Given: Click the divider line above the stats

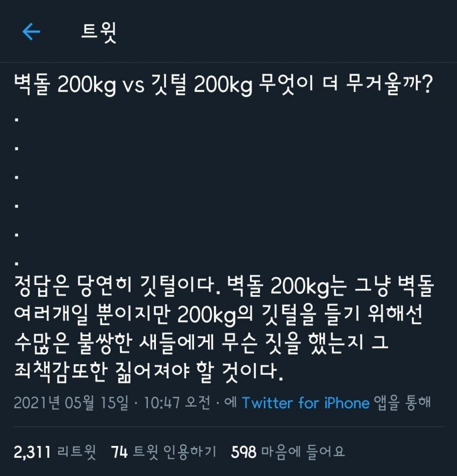Looking at the screenshot, I should click(x=228, y=427).
